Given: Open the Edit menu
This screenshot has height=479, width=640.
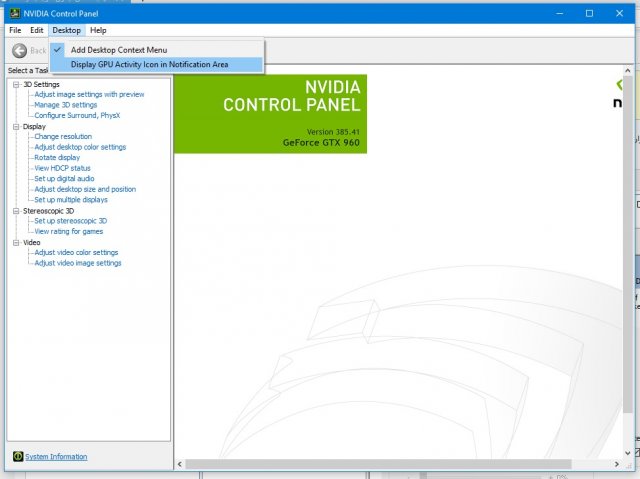Looking at the screenshot, I should 36,31.
